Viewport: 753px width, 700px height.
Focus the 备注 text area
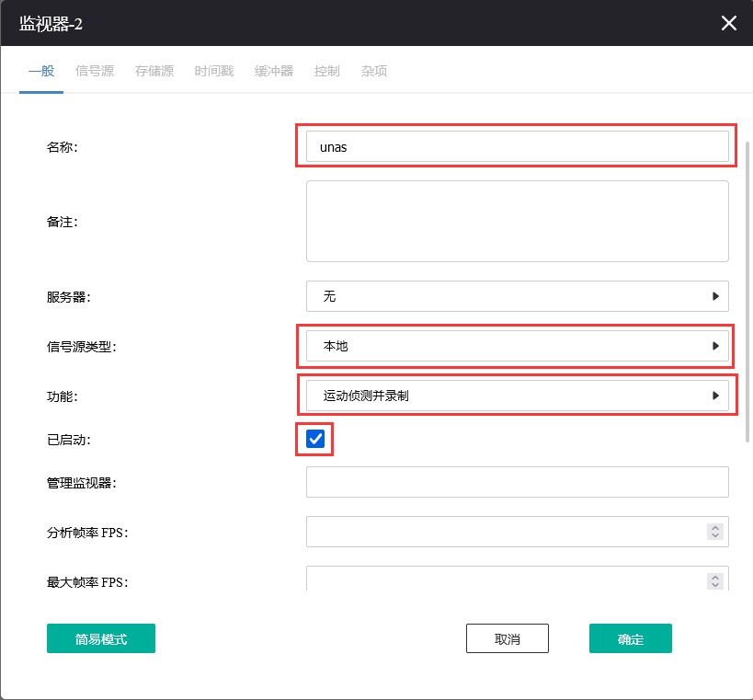point(517,221)
